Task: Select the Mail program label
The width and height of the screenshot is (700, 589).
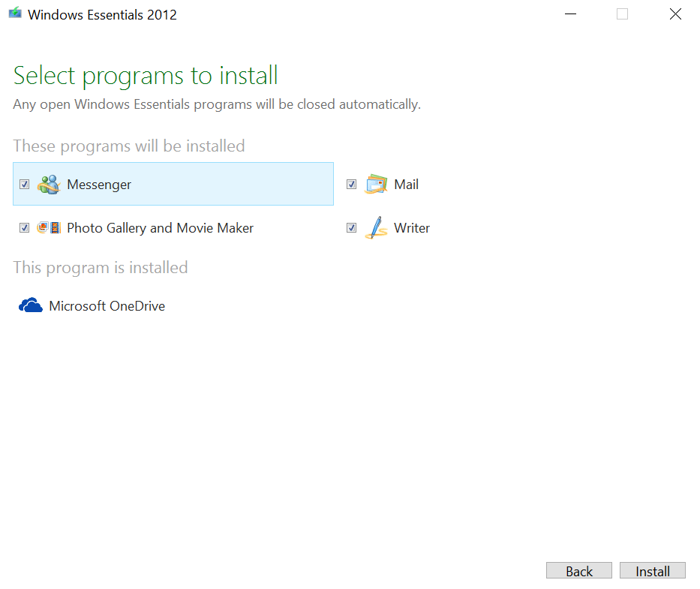Action: point(406,185)
